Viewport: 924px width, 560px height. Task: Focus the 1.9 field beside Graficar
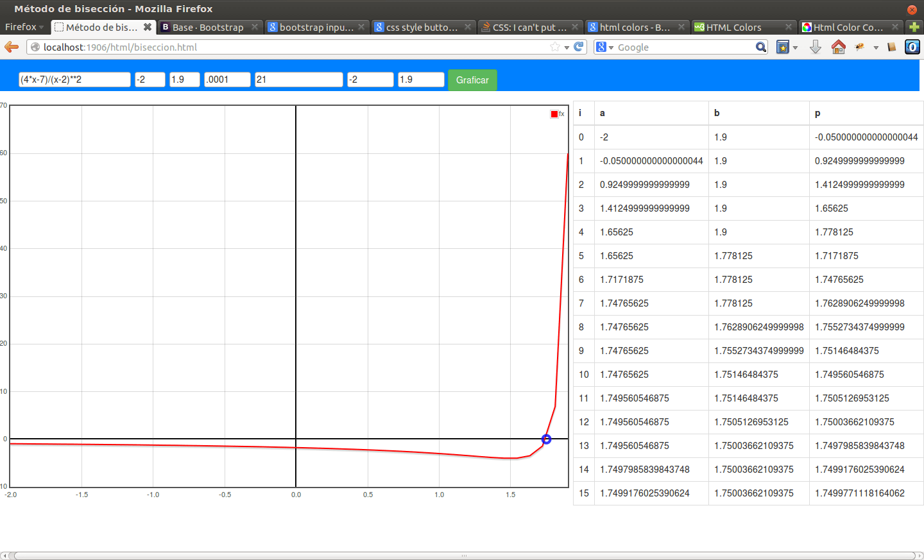click(421, 80)
